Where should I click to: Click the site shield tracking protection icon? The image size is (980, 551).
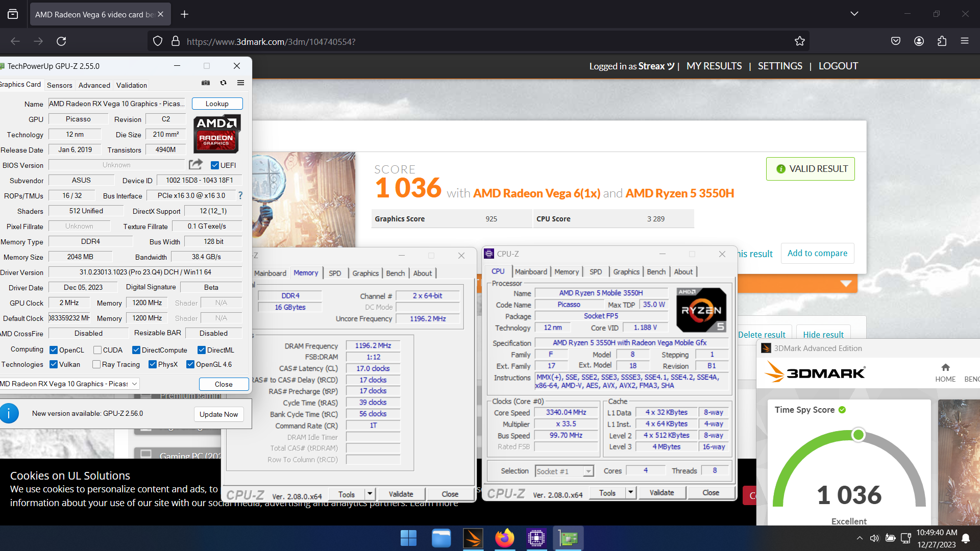click(x=158, y=41)
